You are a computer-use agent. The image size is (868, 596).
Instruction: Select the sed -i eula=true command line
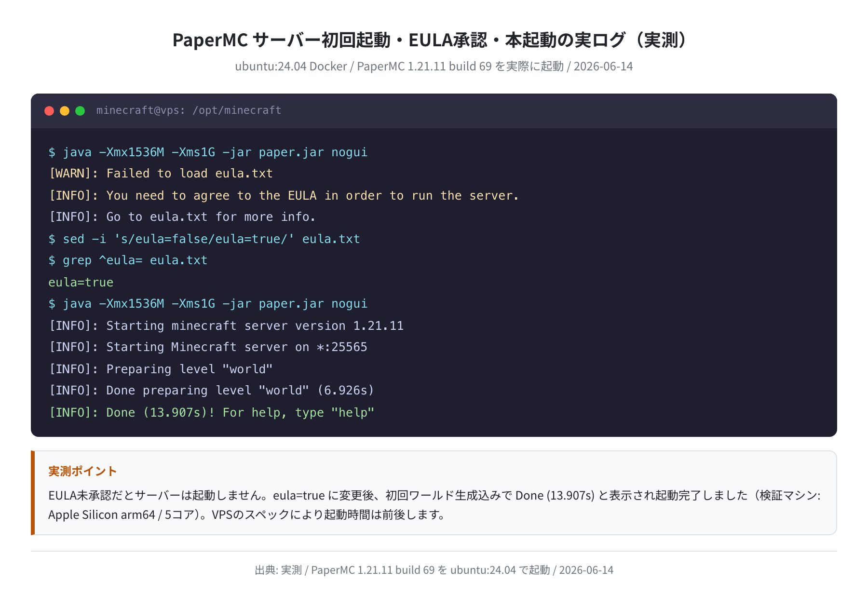204,239
